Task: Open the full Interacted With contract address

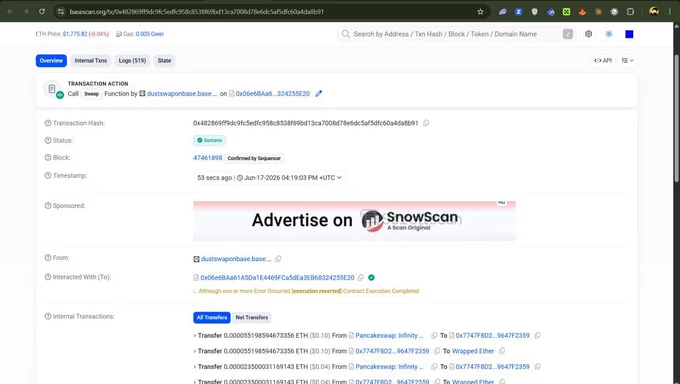Action: point(277,277)
